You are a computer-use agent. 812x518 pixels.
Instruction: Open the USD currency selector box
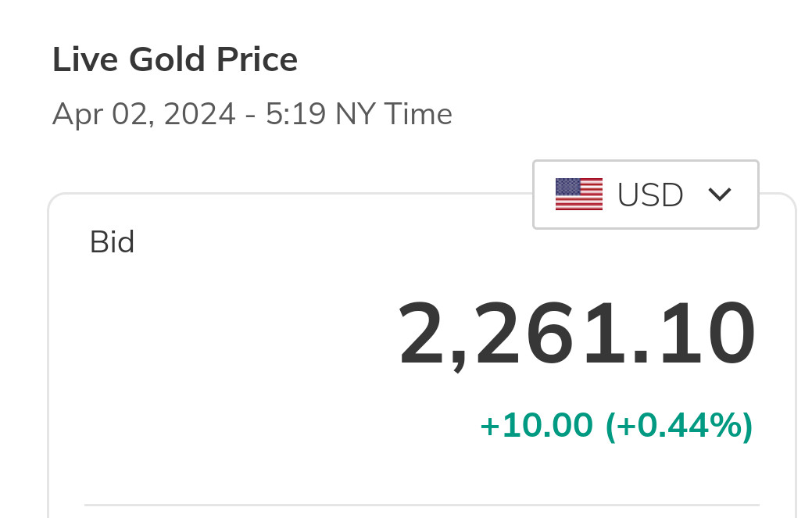[x=646, y=195]
